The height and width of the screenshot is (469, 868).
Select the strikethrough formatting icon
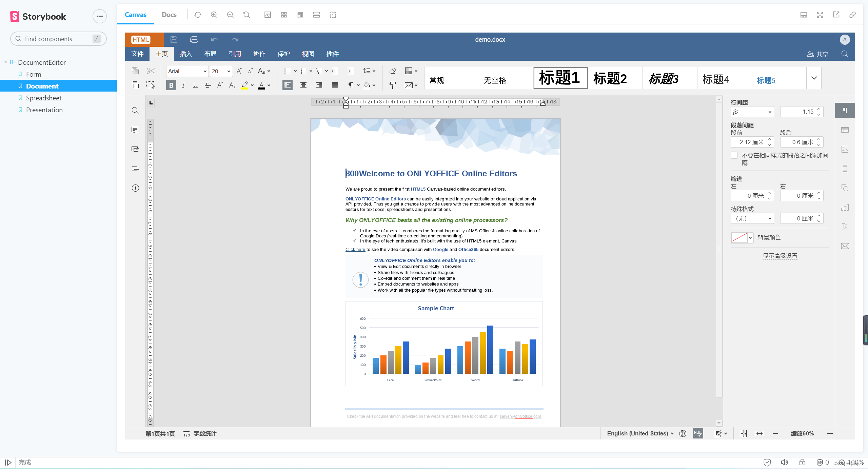208,85
